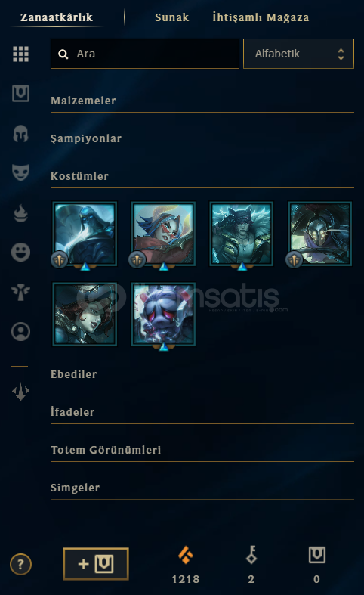
Task: Select the eternals flame filter icon
Action: (x=20, y=213)
